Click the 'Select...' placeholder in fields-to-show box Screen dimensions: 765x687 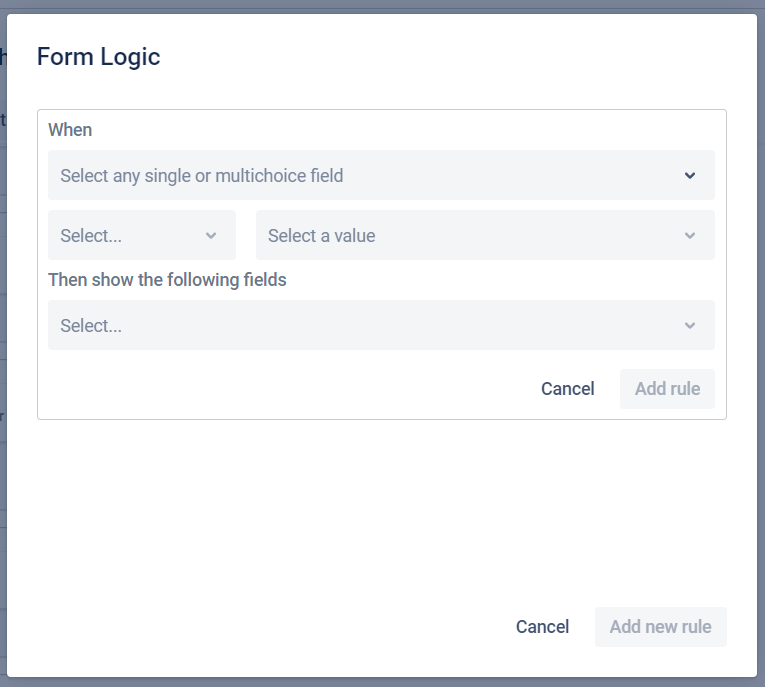[91, 326]
